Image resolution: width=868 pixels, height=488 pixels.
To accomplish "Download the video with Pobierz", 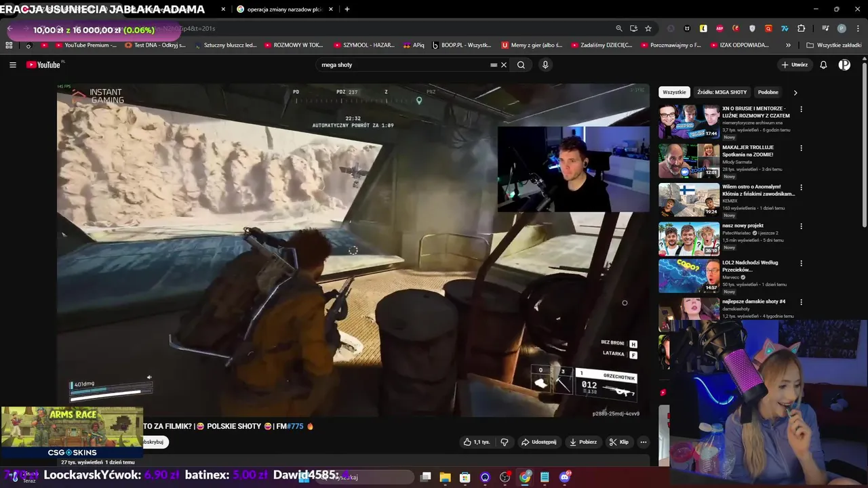I will pos(583,442).
